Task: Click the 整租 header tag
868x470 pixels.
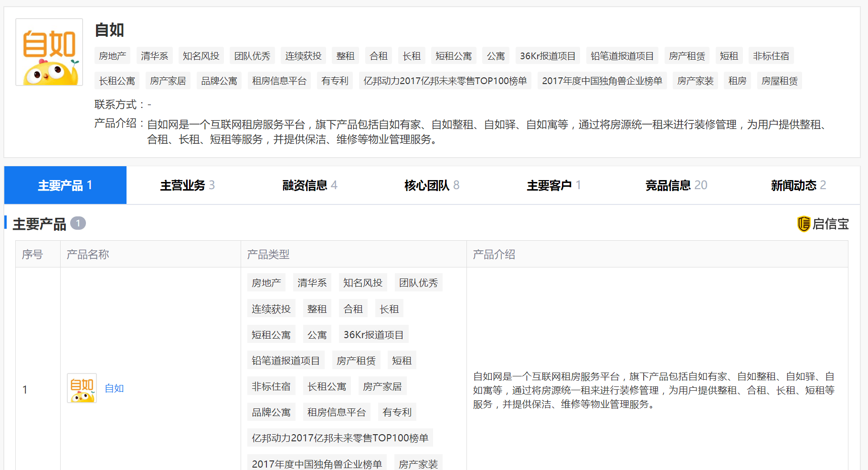Action: pos(346,56)
